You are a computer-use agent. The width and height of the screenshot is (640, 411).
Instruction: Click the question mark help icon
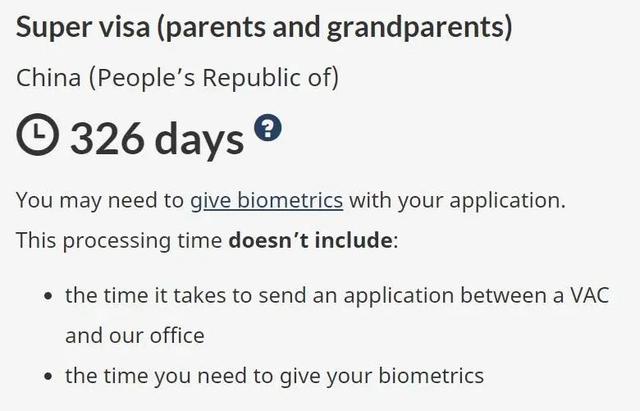268,128
